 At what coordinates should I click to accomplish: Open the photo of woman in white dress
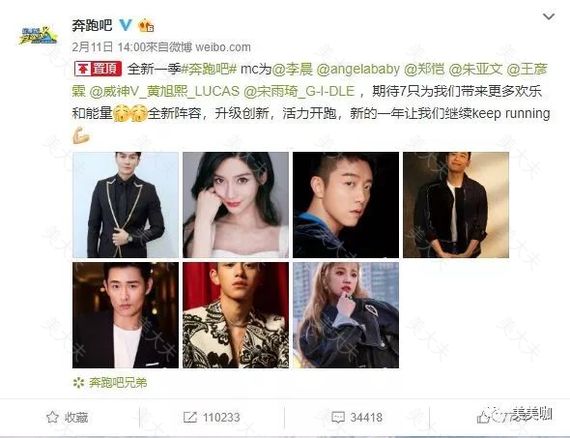point(236,205)
